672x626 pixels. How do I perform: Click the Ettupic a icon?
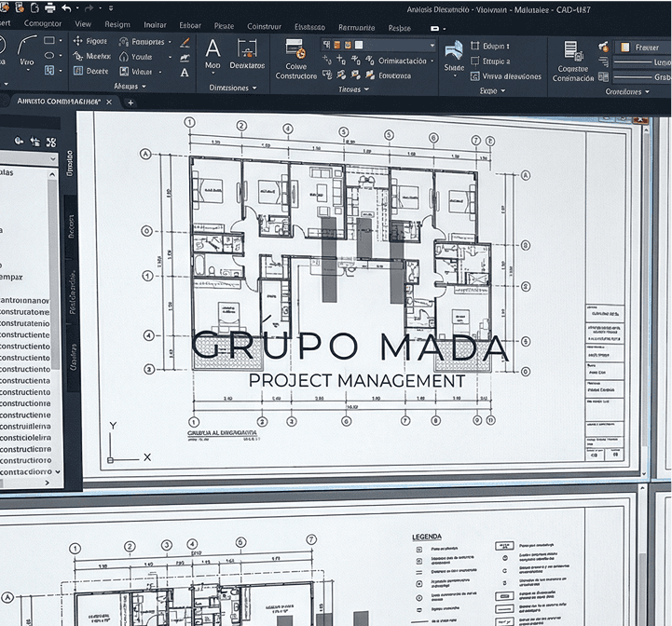pyautogui.click(x=474, y=61)
